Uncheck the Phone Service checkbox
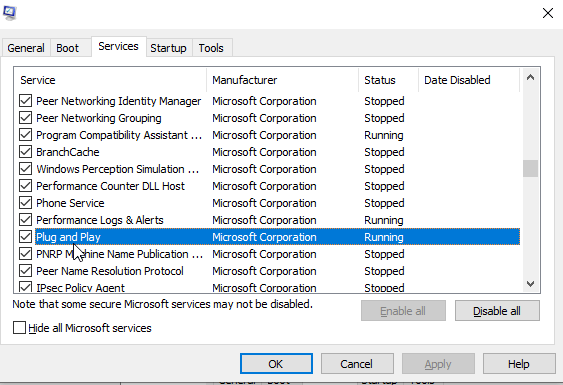 click(x=25, y=203)
